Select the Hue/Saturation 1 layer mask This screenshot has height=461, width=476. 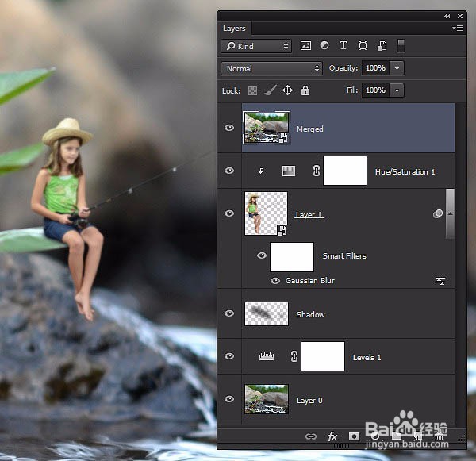(x=345, y=171)
